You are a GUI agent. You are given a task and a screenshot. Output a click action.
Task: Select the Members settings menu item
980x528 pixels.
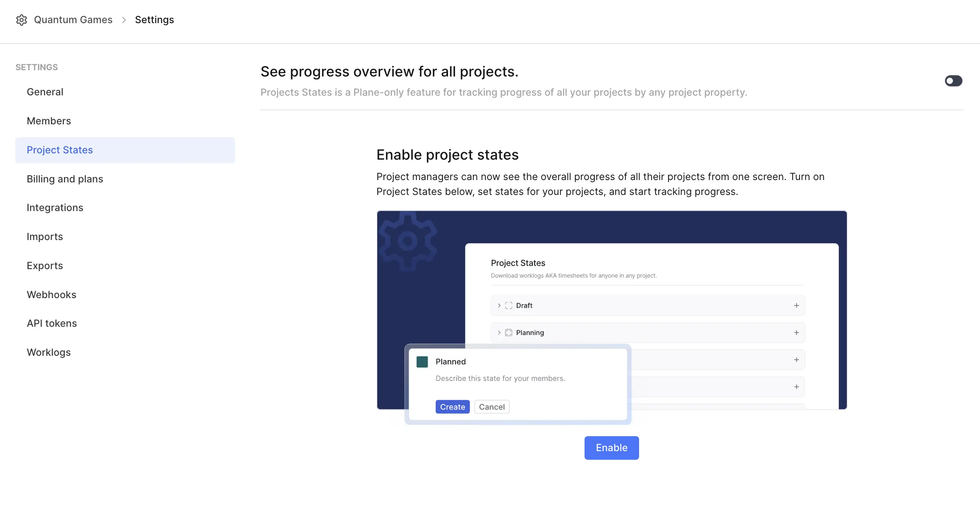click(49, 120)
